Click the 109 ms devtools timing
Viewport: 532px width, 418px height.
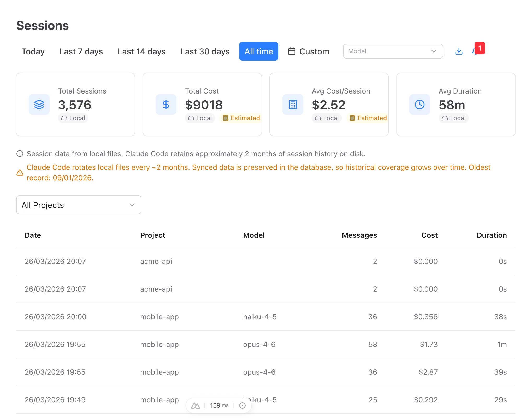tap(219, 405)
